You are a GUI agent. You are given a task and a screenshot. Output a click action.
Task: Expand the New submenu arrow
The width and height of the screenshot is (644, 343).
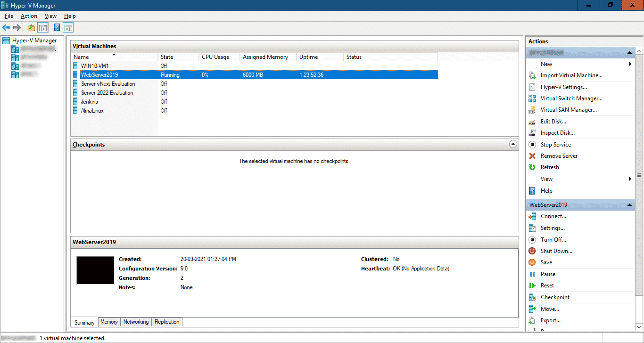tap(630, 64)
